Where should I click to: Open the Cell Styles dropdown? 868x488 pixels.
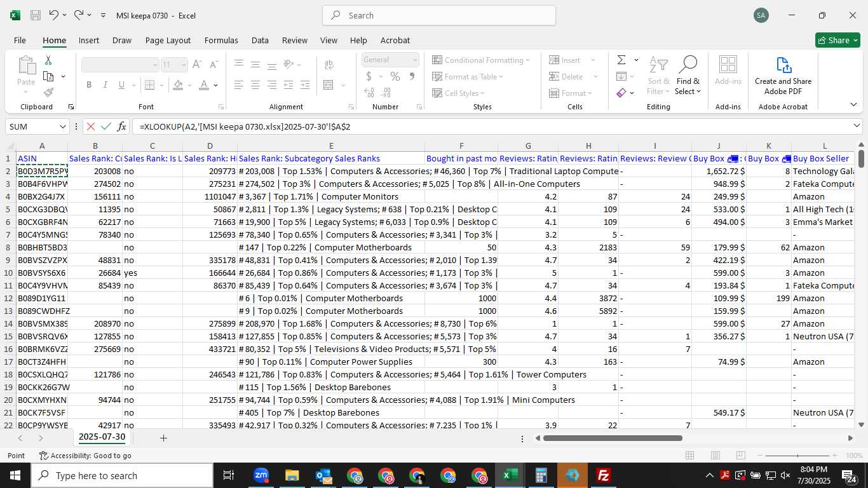(458, 93)
